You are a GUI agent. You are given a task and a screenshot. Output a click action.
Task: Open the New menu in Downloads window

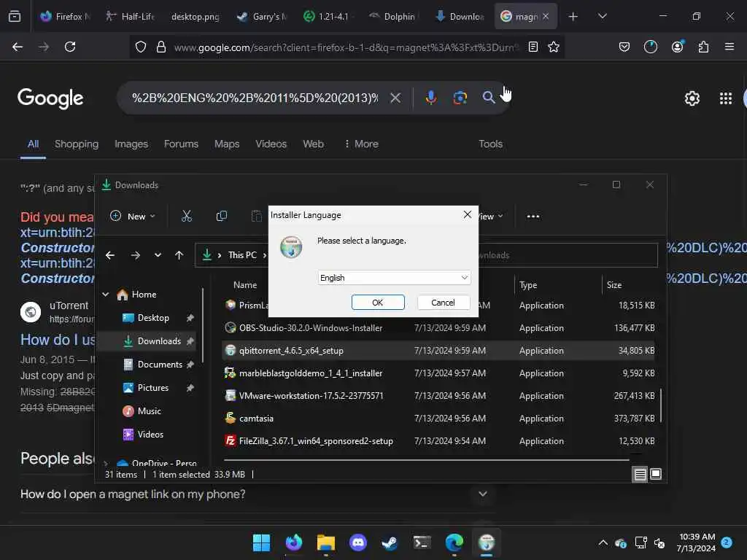133,216
